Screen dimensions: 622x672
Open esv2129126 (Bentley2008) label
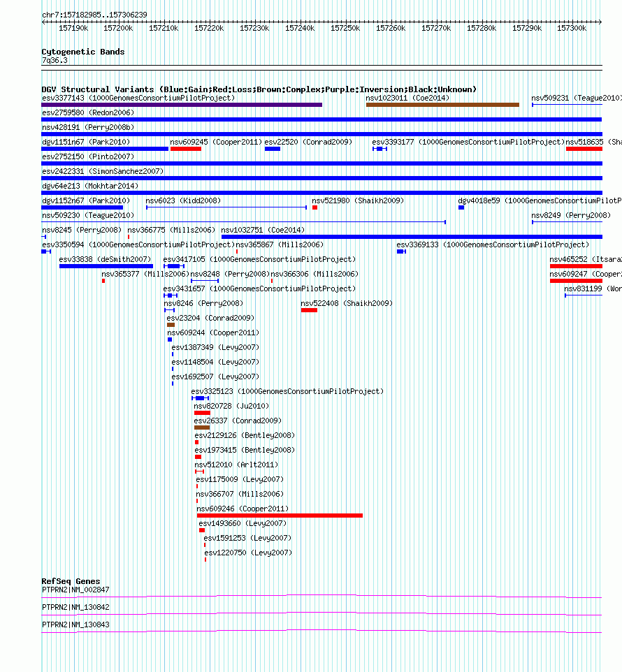tap(245, 435)
